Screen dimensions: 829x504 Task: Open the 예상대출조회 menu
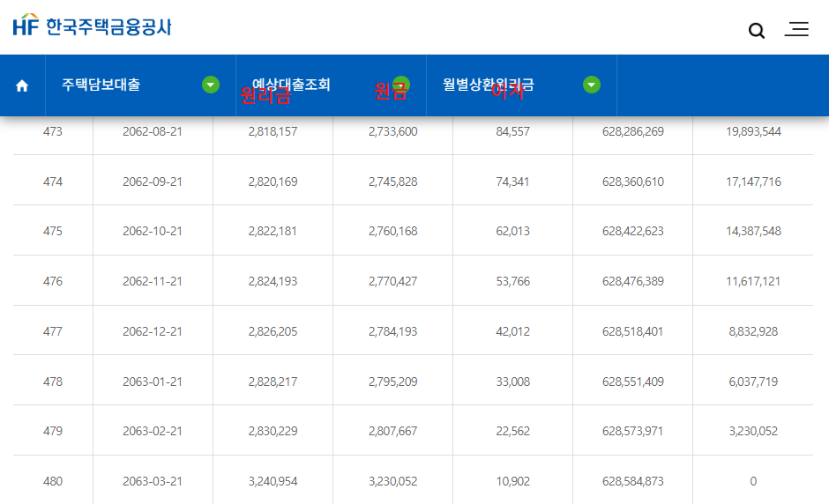point(291,85)
